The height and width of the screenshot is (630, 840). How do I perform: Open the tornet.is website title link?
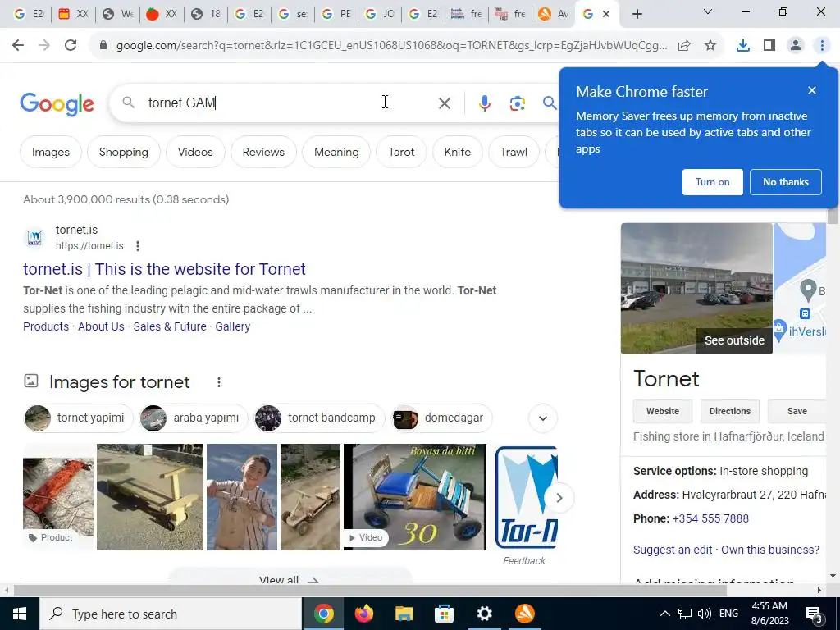164,269
